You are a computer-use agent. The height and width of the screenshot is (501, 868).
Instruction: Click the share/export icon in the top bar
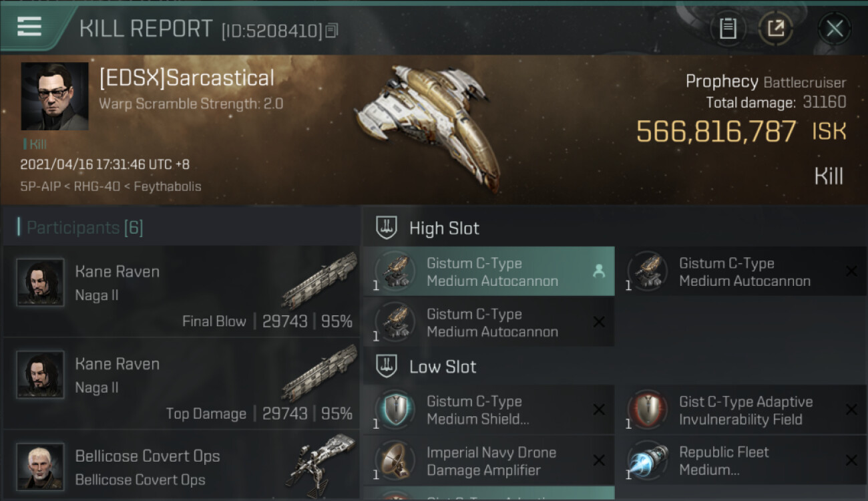776,29
